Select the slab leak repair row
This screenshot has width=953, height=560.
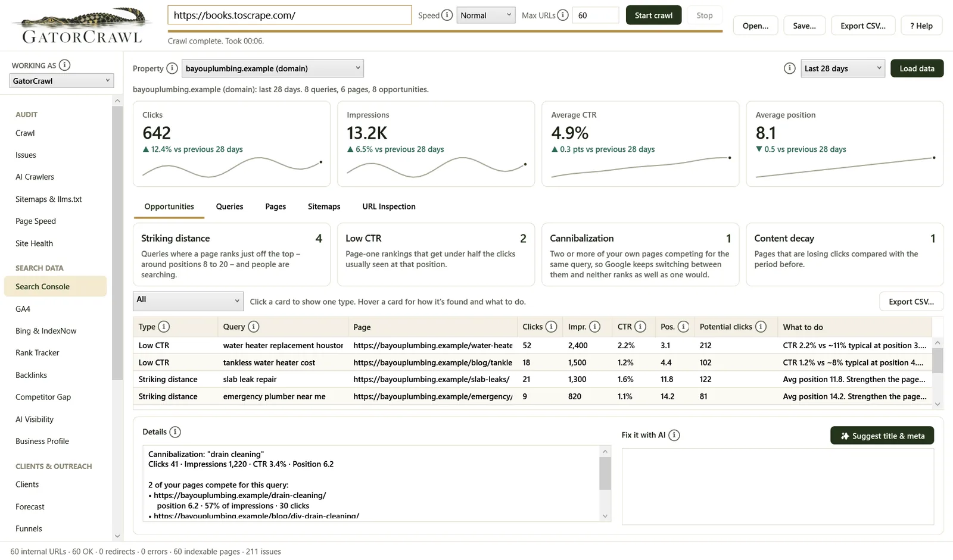[x=532, y=379]
